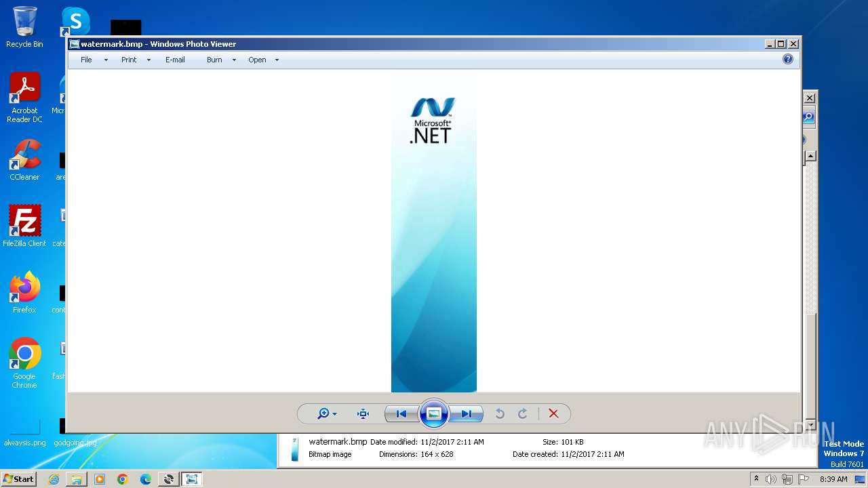
Task: Switch to the disc app taskbar button
Action: click(x=169, y=479)
